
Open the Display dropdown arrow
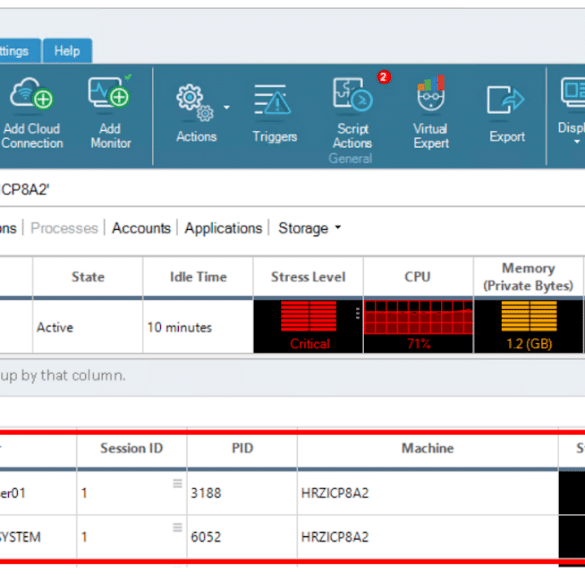577,142
